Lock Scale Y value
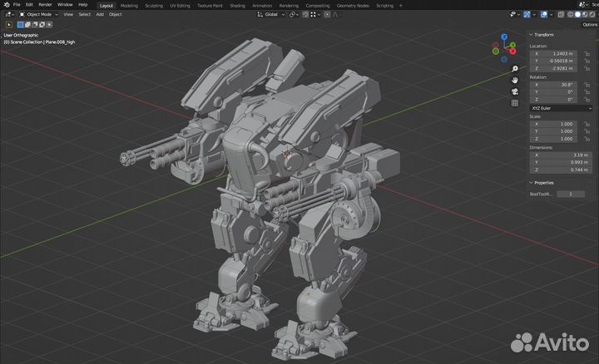 pos(587,131)
